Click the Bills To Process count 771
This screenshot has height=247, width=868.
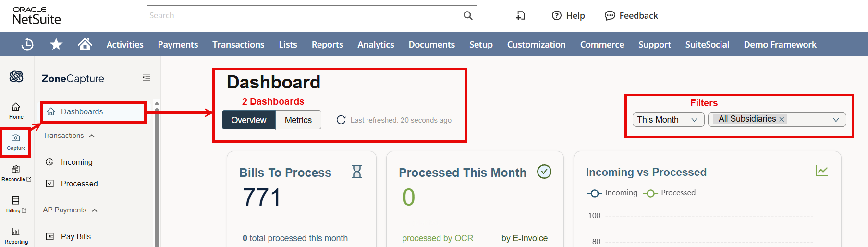[x=262, y=197]
